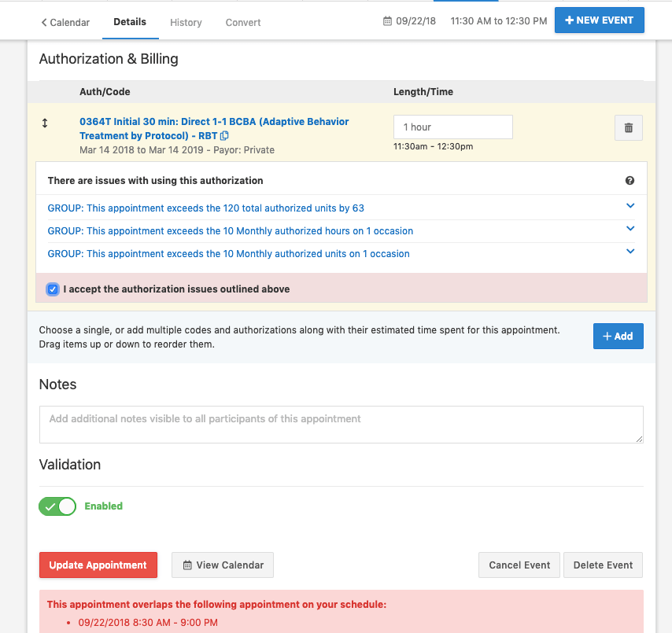
Task: Click the Notes text area to add a note
Action: tap(341, 424)
